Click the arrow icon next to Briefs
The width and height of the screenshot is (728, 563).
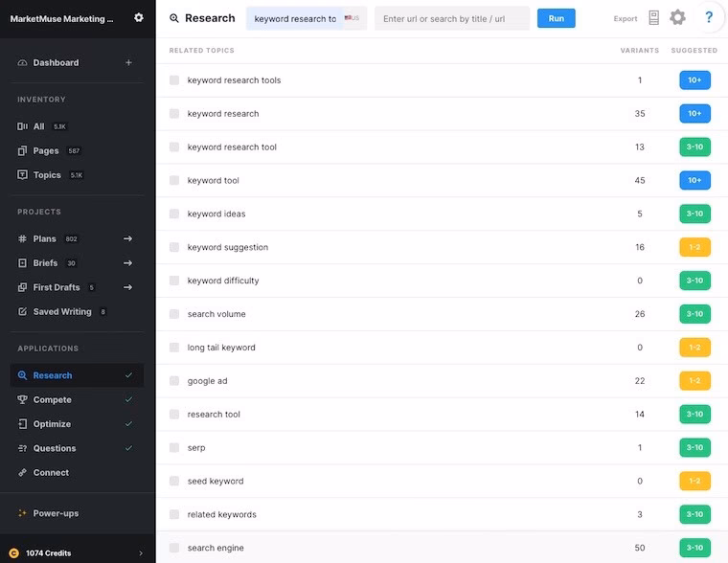[128, 263]
